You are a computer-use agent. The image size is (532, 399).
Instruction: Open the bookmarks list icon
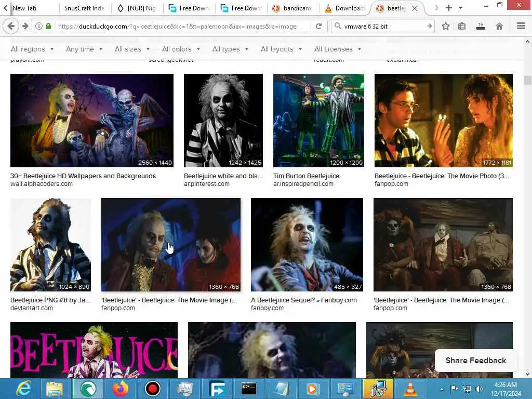pyautogui.click(x=462, y=26)
